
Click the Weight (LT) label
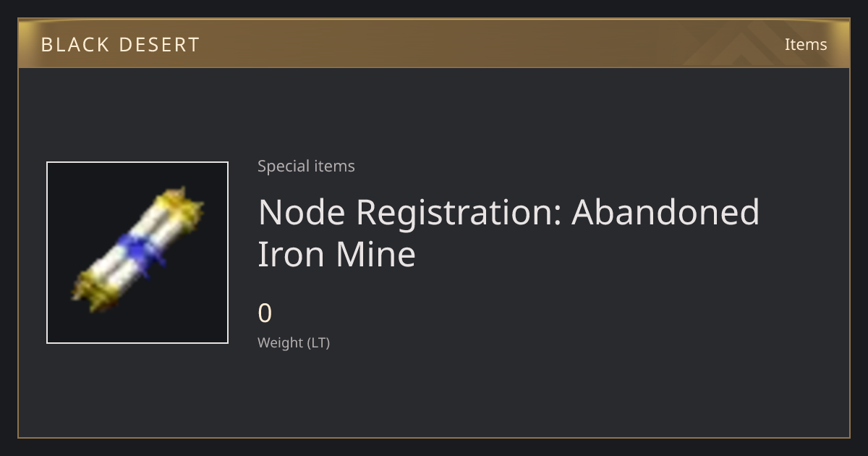(x=294, y=342)
